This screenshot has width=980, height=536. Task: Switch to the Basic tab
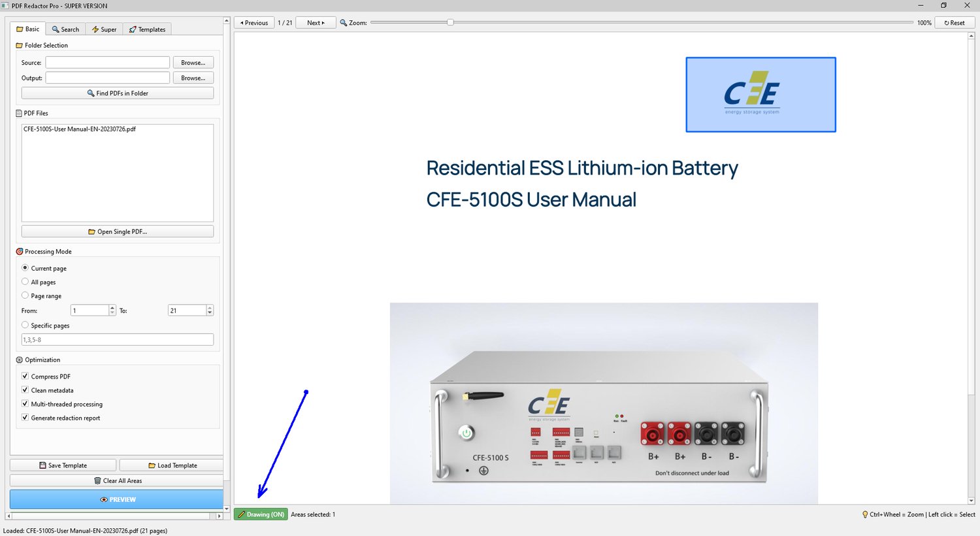[x=28, y=29]
